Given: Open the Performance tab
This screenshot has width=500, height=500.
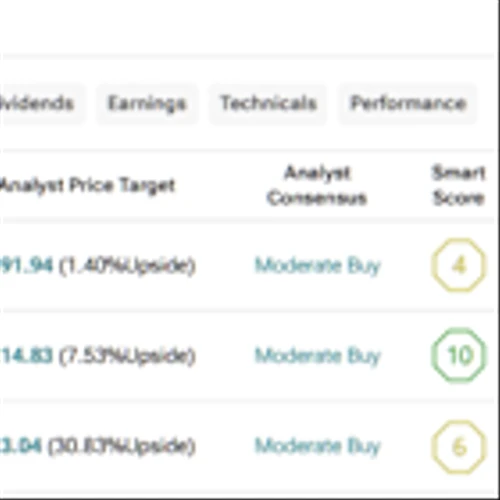Looking at the screenshot, I should [408, 104].
